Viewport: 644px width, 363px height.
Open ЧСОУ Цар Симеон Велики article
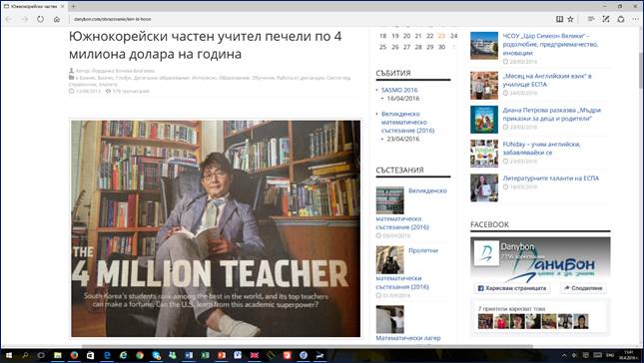(x=550, y=44)
